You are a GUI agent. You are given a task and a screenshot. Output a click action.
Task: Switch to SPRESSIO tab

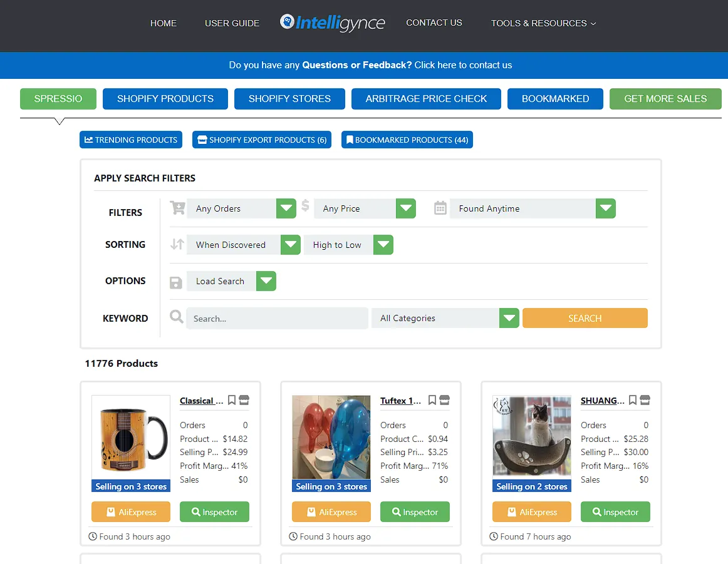tap(58, 99)
